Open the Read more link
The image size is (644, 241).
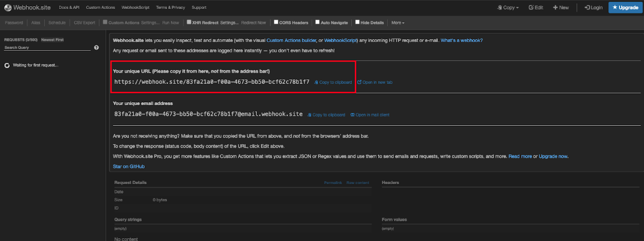pyautogui.click(x=520, y=156)
